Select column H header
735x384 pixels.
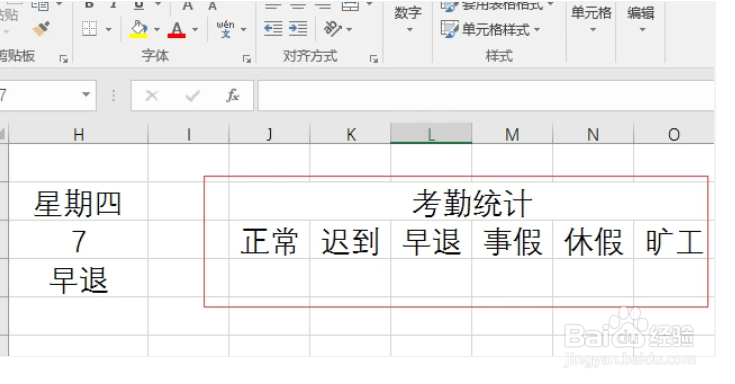tap(78, 135)
